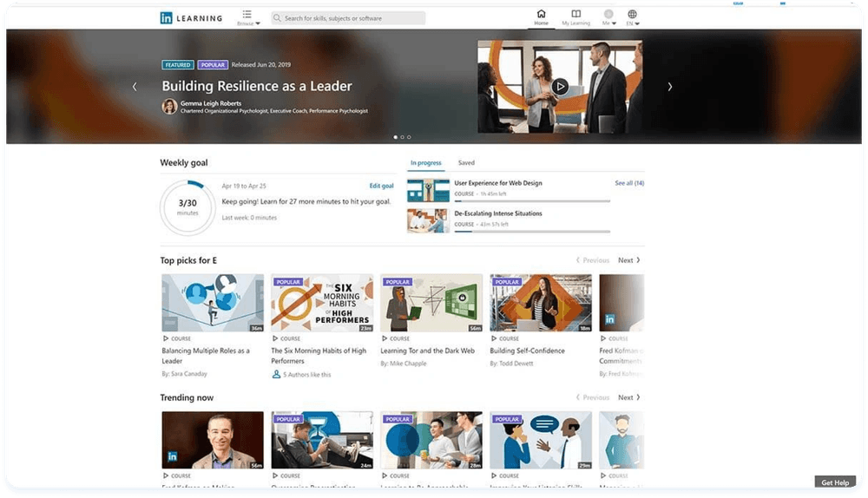Viewport: 868px width, 498px height.
Task: Open the Me profile dropdown
Action: click(x=608, y=17)
